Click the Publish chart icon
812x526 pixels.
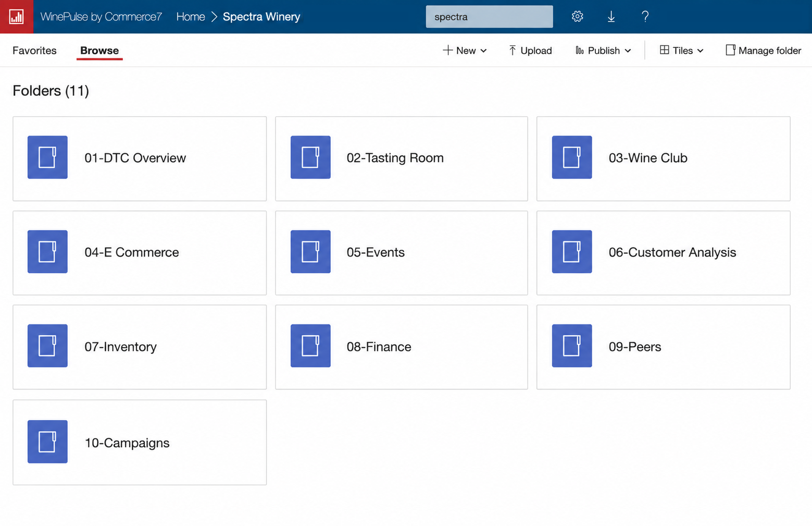[x=579, y=50]
